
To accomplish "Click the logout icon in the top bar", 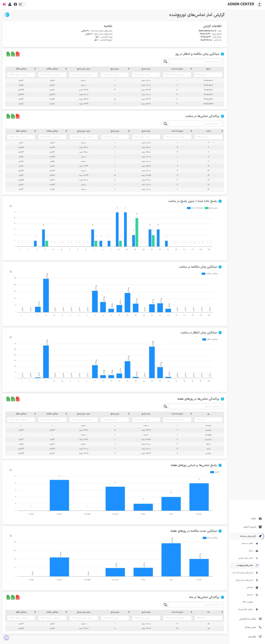I will point(4,4).
